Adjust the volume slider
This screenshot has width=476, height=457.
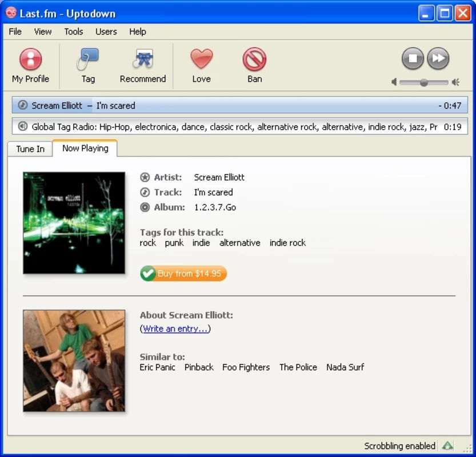(x=424, y=82)
